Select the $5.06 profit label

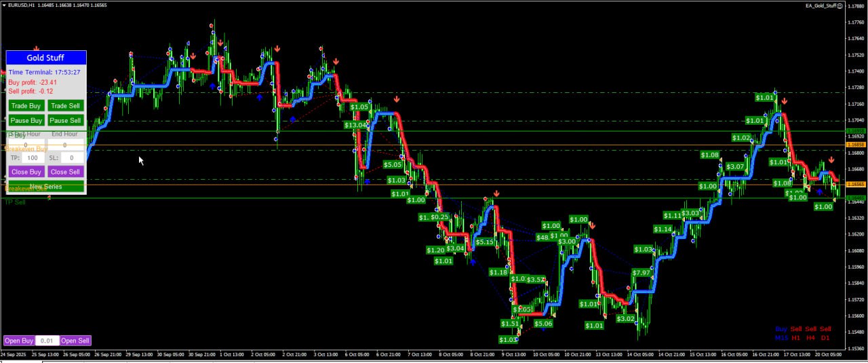tap(543, 324)
